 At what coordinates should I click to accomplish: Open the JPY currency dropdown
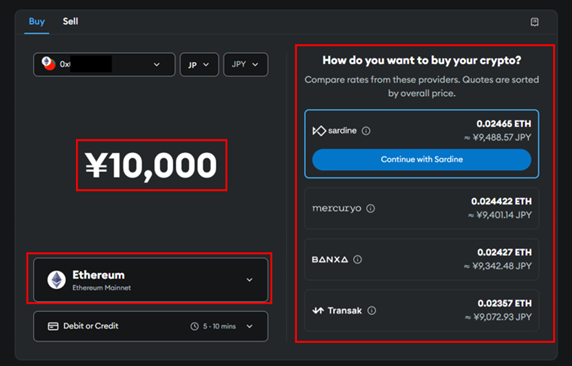coord(246,65)
